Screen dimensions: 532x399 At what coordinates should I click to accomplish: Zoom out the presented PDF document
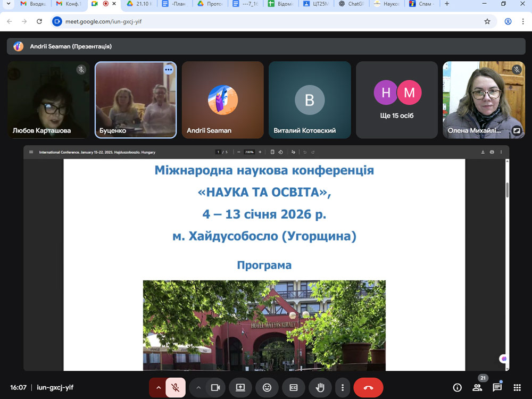[238, 152]
